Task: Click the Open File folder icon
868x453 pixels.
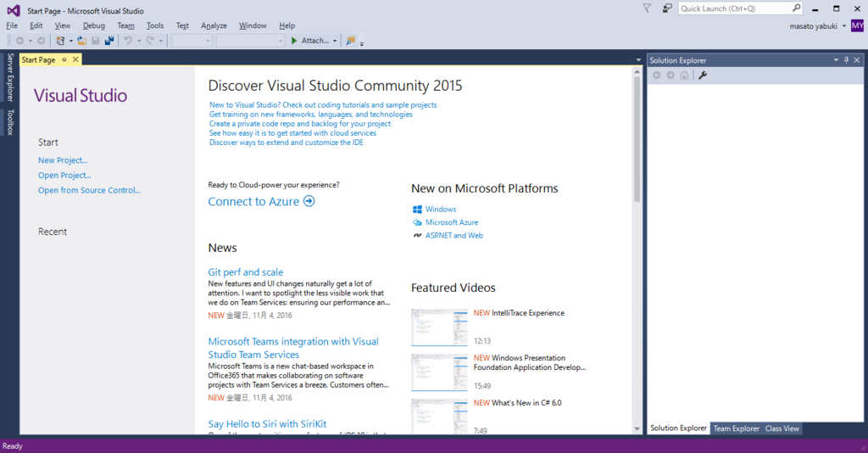Action: point(82,41)
